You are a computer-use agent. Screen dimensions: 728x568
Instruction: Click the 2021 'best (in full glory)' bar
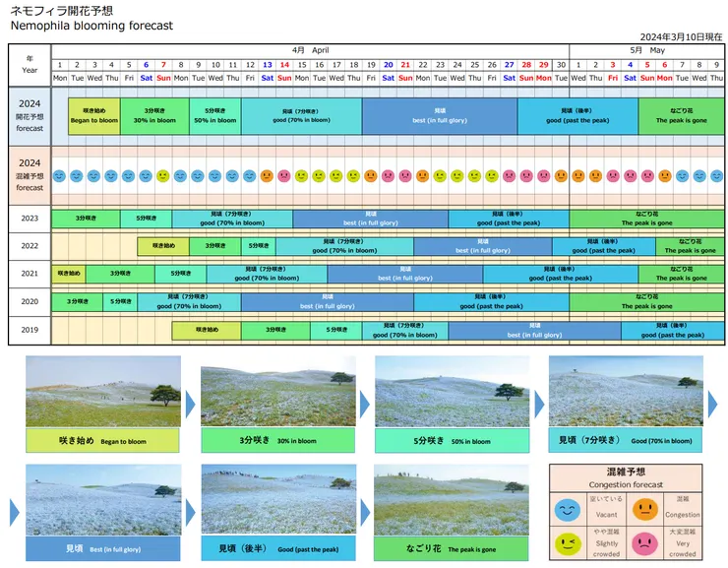[405, 274]
